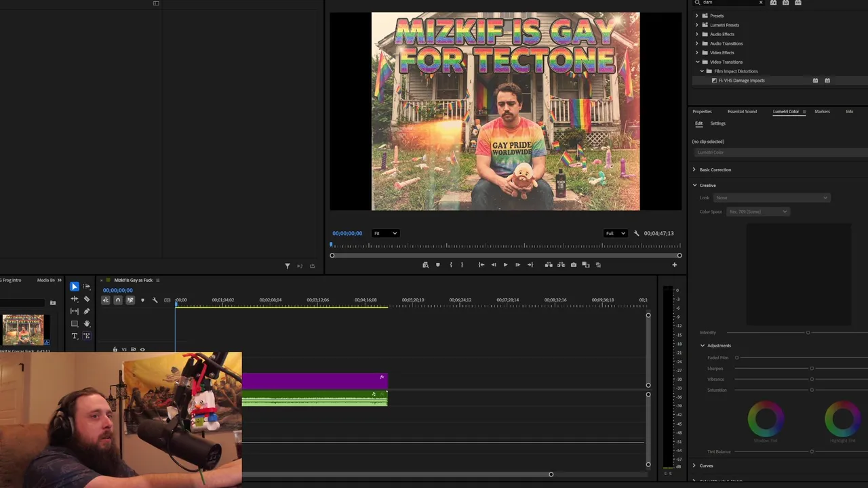Toggle V3 track lock
This screenshot has height=488, width=868.
[x=115, y=350]
